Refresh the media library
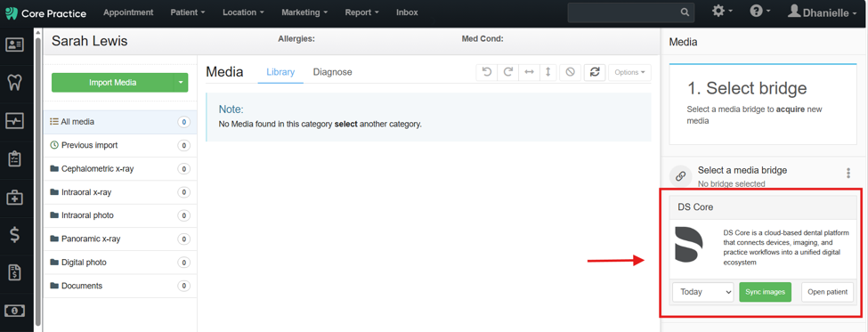 595,72
